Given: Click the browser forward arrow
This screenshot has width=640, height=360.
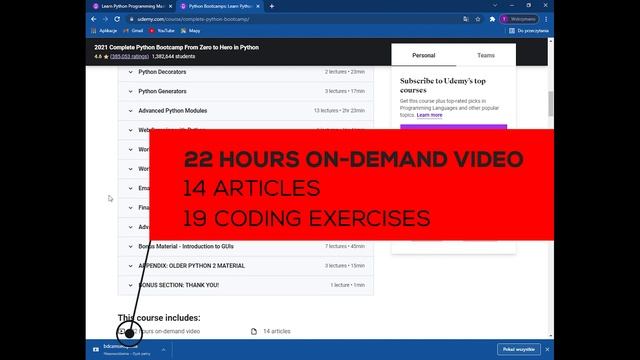Looking at the screenshot, I should coord(105,19).
